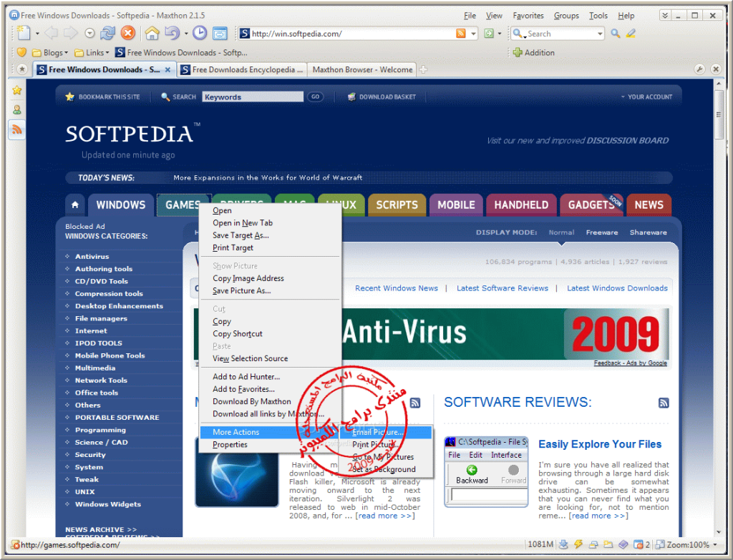This screenshot has height=560, width=733.
Task: Open the search engine box dropdown arrow
Action: coord(600,34)
